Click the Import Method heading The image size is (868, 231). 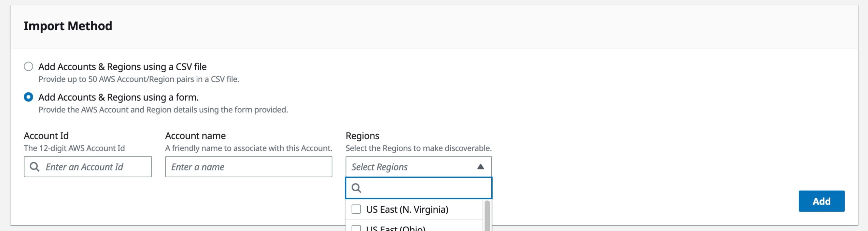(x=67, y=25)
